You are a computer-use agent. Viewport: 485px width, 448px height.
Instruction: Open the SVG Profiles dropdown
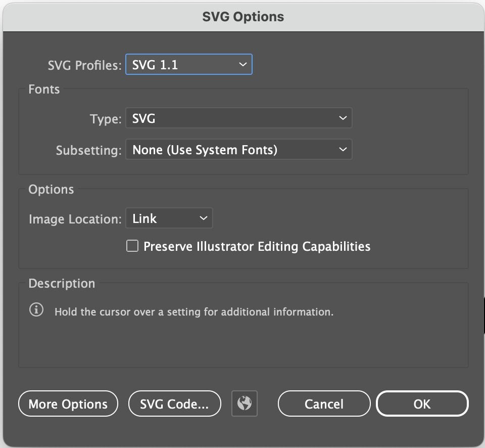click(189, 64)
